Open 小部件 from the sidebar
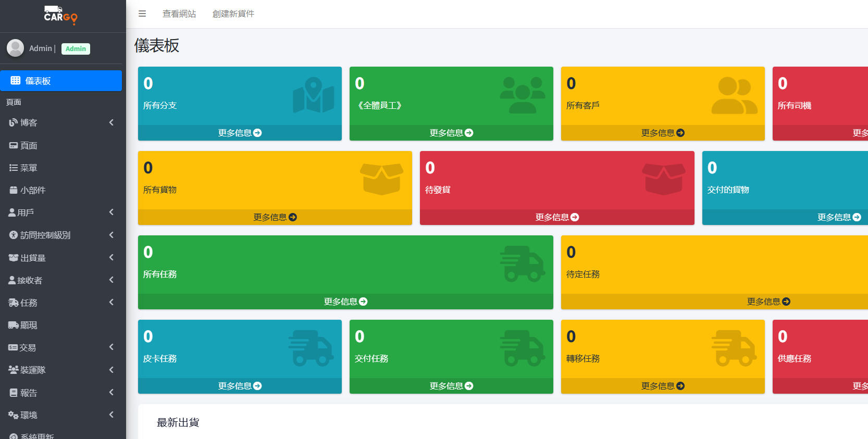This screenshot has width=868, height=439. tap(61, 190)
